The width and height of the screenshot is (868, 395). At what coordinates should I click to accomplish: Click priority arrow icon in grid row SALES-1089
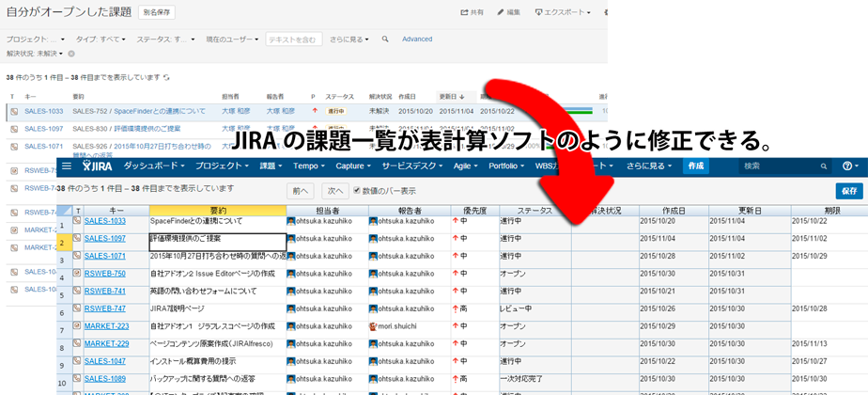click(x=456, y=380)
